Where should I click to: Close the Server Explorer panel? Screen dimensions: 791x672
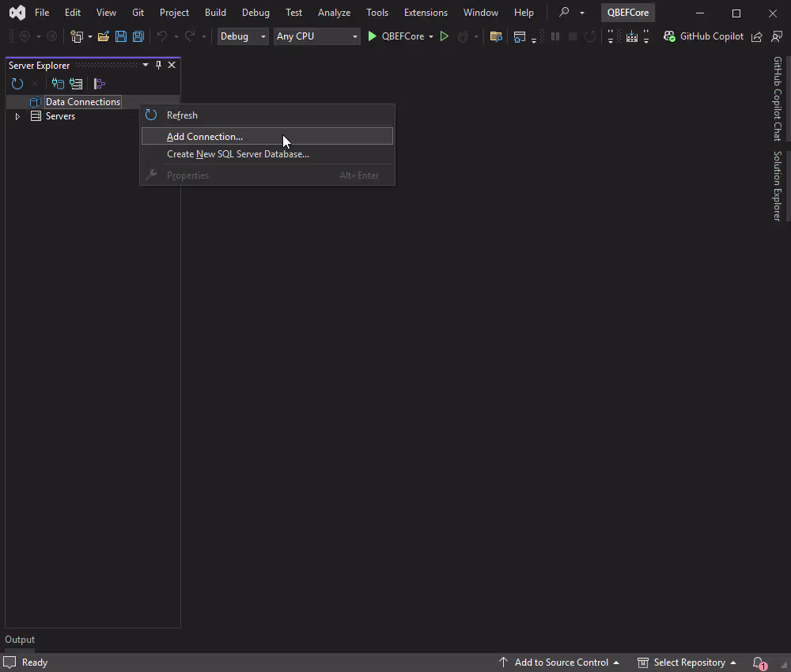click(172, 65)
